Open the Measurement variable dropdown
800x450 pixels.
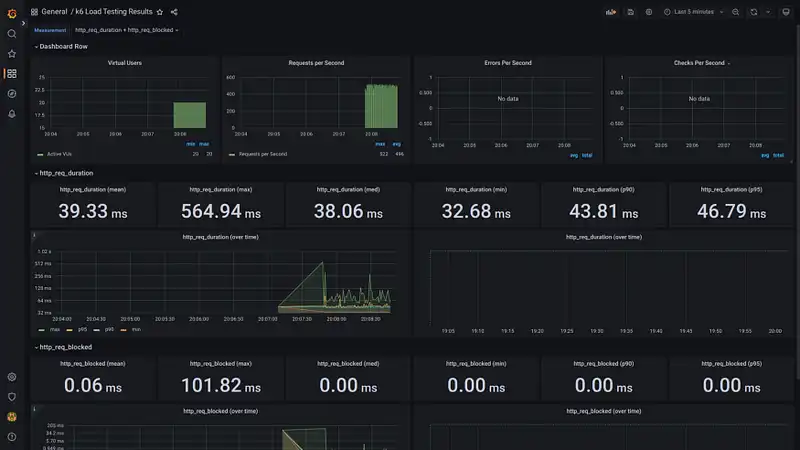(126, 30)
